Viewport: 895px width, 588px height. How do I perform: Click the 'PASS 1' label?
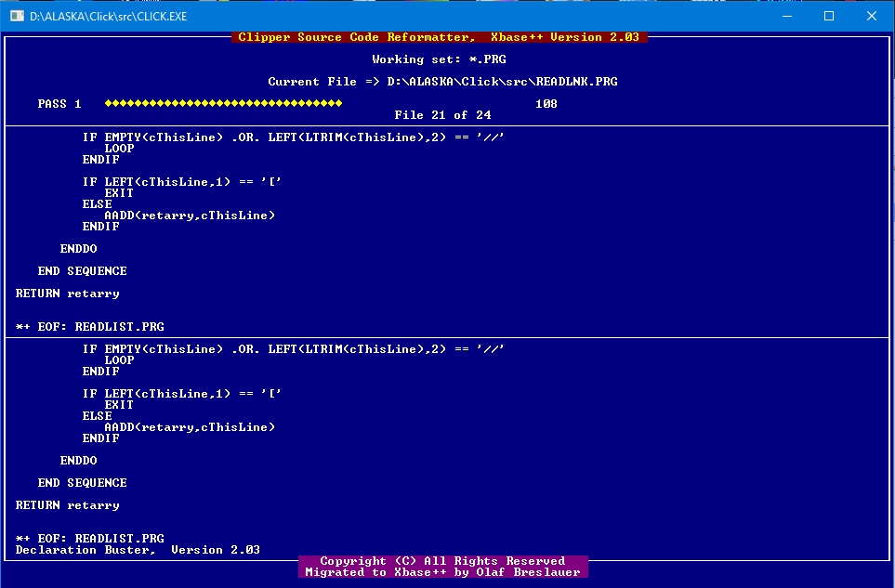click(59, 104)
